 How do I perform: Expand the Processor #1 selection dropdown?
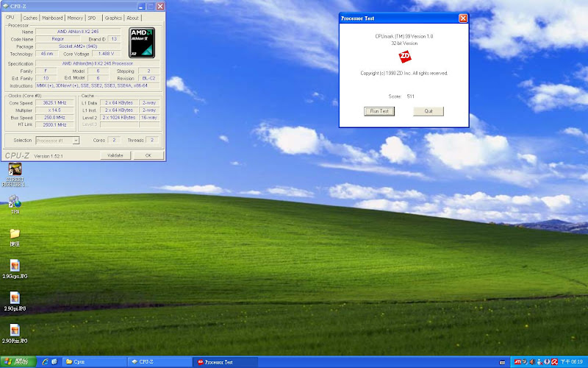point(76,141)
